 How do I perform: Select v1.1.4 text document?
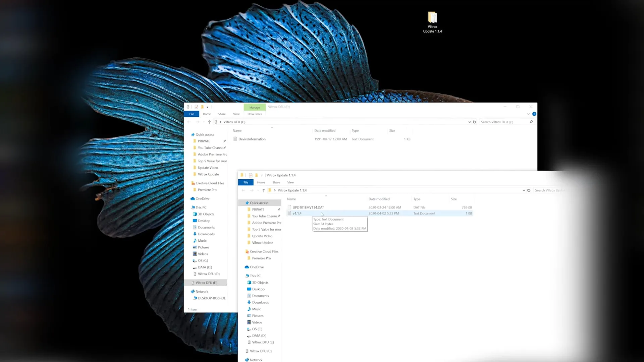coord(380,214)
